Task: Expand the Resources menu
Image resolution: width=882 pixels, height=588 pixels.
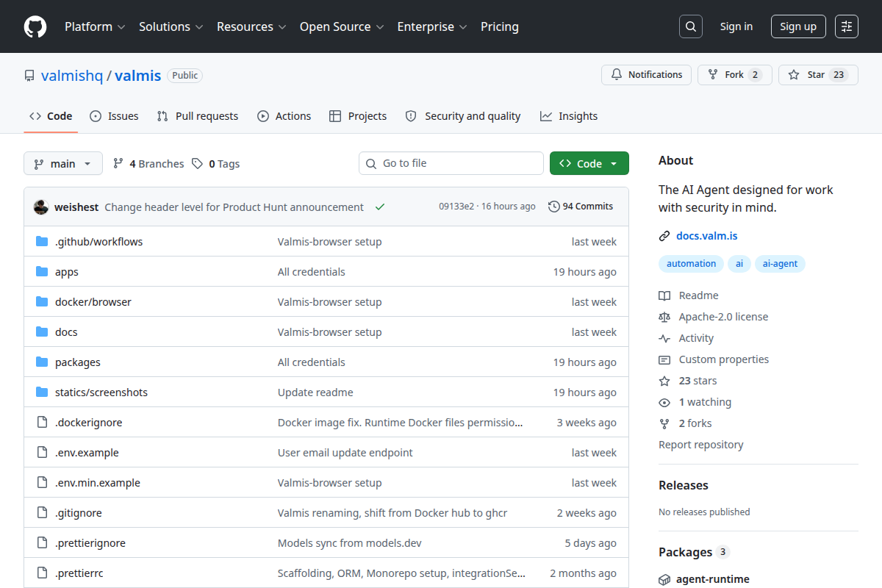Action: (251, 26)
